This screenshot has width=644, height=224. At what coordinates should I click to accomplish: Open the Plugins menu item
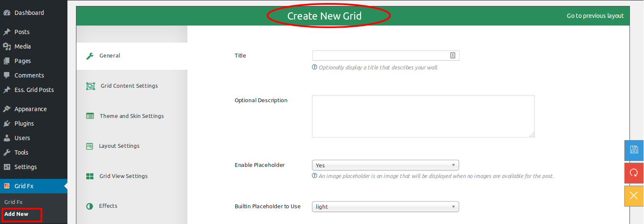34,123
